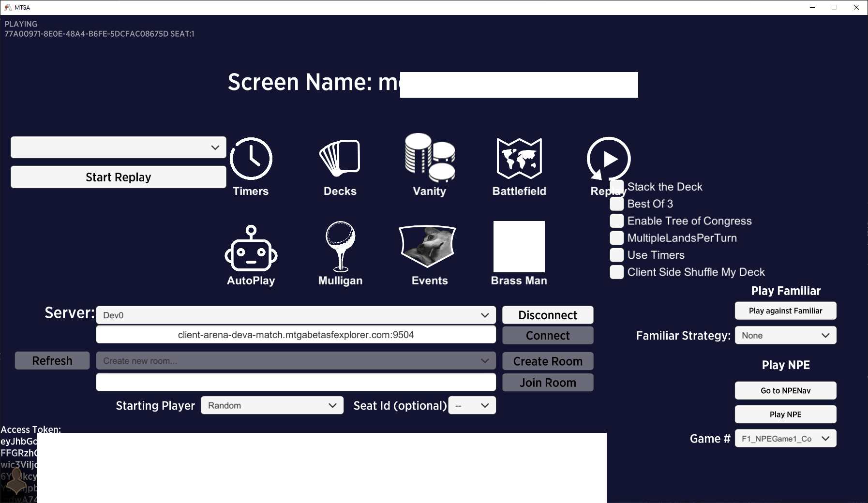The image size is (868, 503).
Task: Click the Refresh button
Action: click(52, 361)
